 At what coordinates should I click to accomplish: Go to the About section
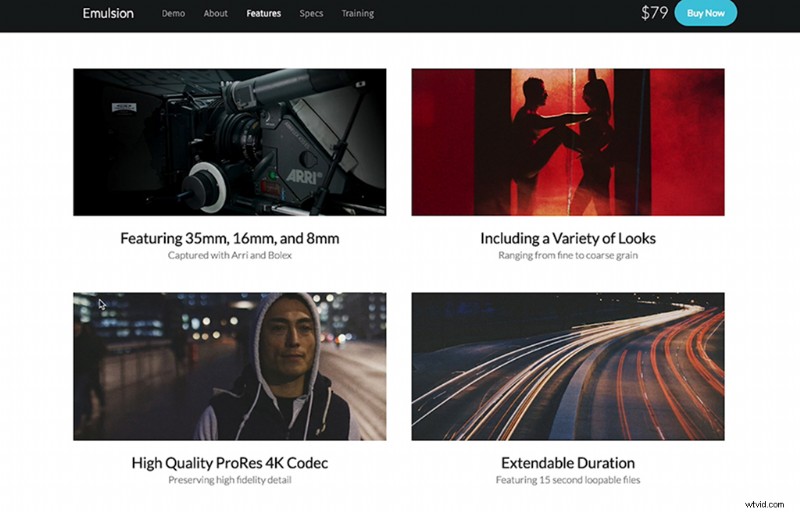215,13
